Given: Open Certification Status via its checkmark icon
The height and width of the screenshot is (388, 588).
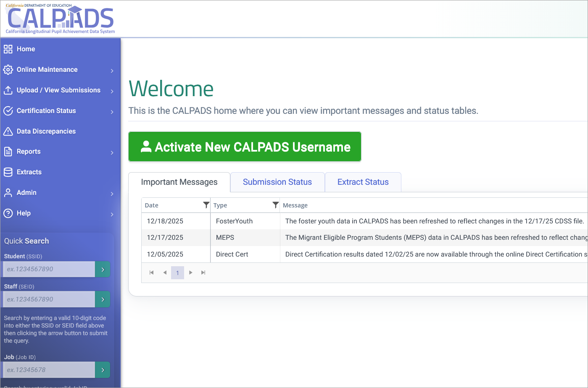Looking at the screenshot, I should click(8, 110).
